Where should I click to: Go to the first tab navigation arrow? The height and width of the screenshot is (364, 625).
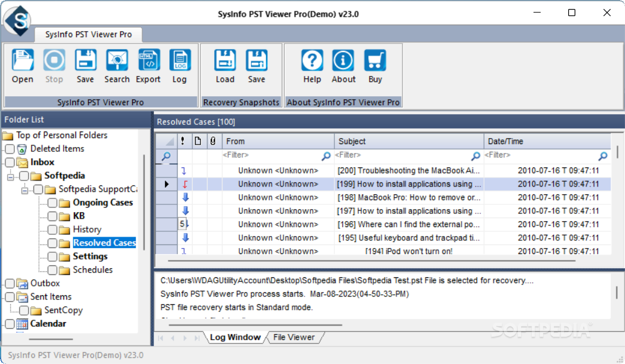[x=161, y=338]
